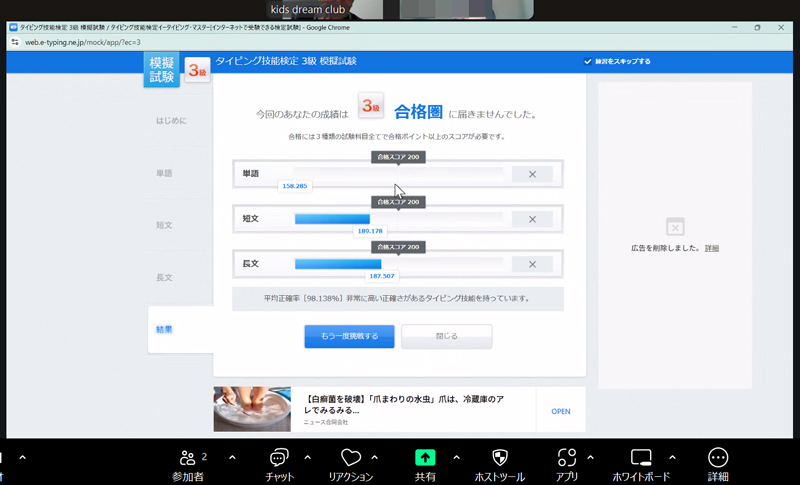
Task: Toggle the 練習をスキップする checkbox
Action: 587,61
